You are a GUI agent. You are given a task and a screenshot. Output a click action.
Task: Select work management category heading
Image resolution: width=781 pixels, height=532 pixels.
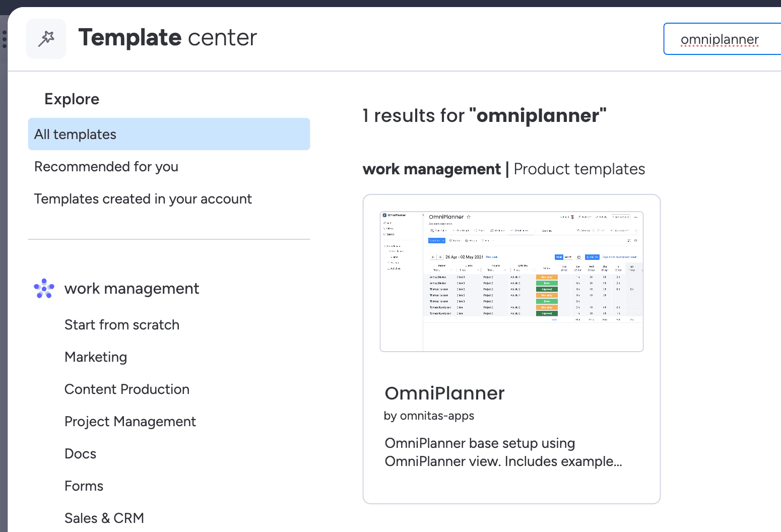tap(132, 289)
